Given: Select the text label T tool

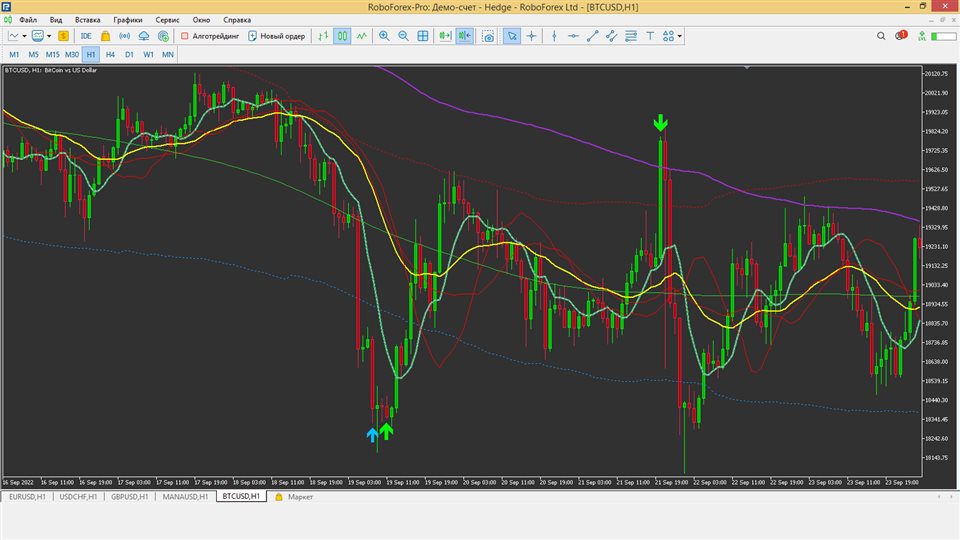Looking at the screenshot, I should (x=650, y=36).
